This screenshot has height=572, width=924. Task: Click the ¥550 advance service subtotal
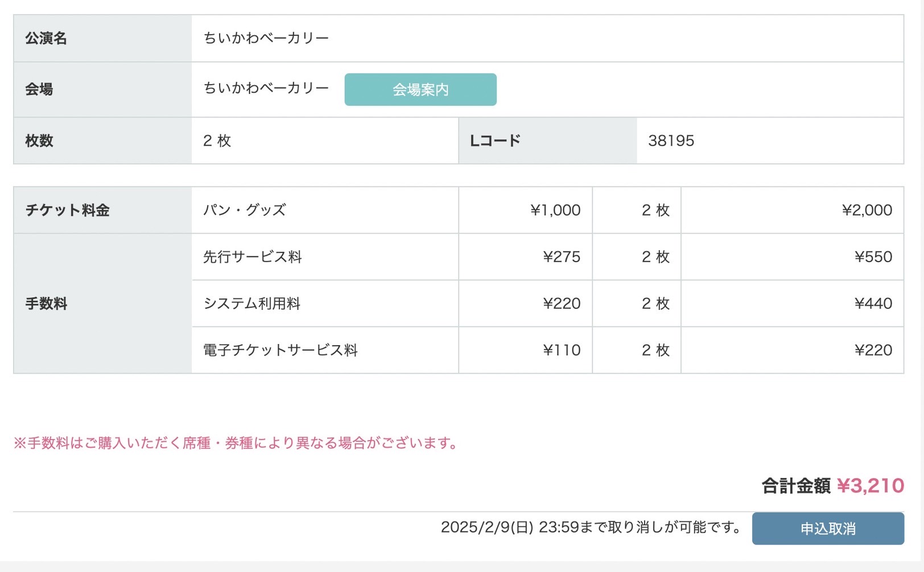pyautogui.click(x=873, y=257)
